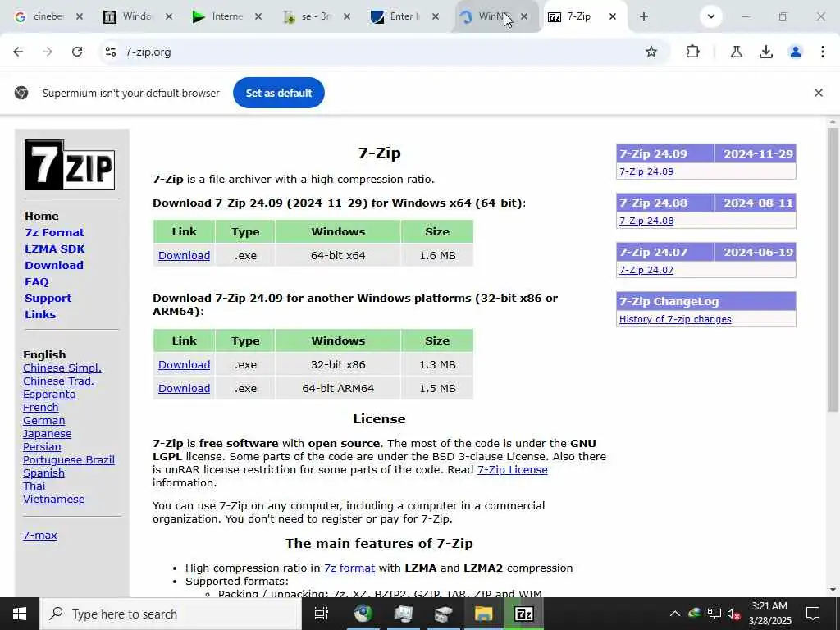This screenshot has height=630, width=840.
Task: Open the Downloads tray icon
Action: pyautogui.click(x=766, y=52)
